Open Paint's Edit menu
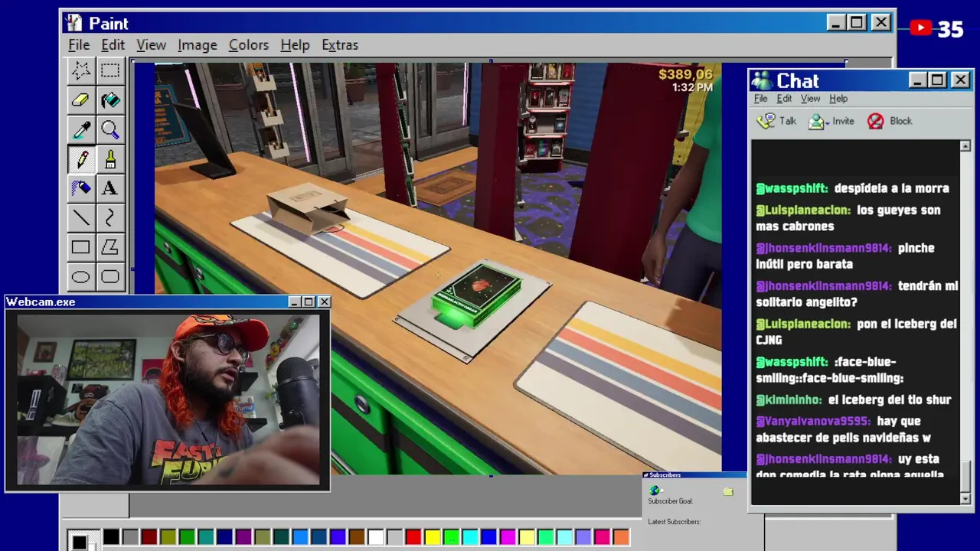The image size is (980, 551). pyautogui.click(x=113, y=45)
